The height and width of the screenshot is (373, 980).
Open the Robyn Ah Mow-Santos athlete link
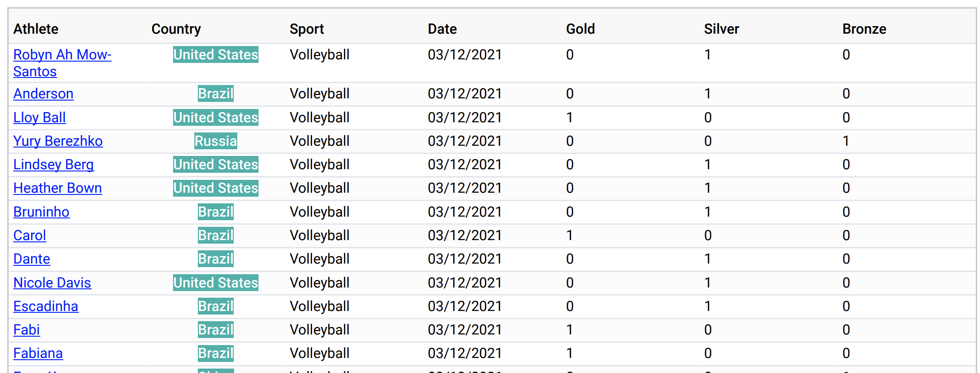coord(62,63)
